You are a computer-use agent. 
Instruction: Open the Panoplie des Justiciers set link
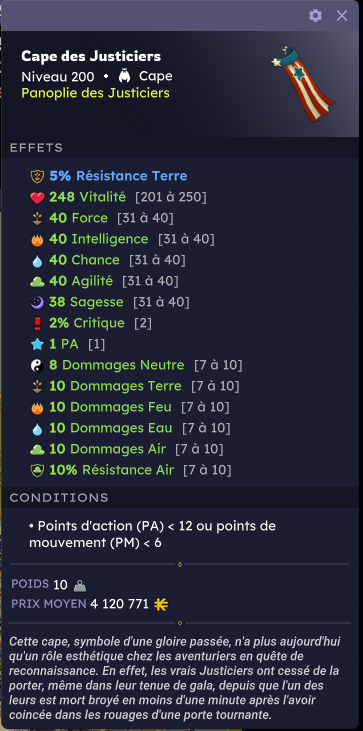(x=96, y=93)
